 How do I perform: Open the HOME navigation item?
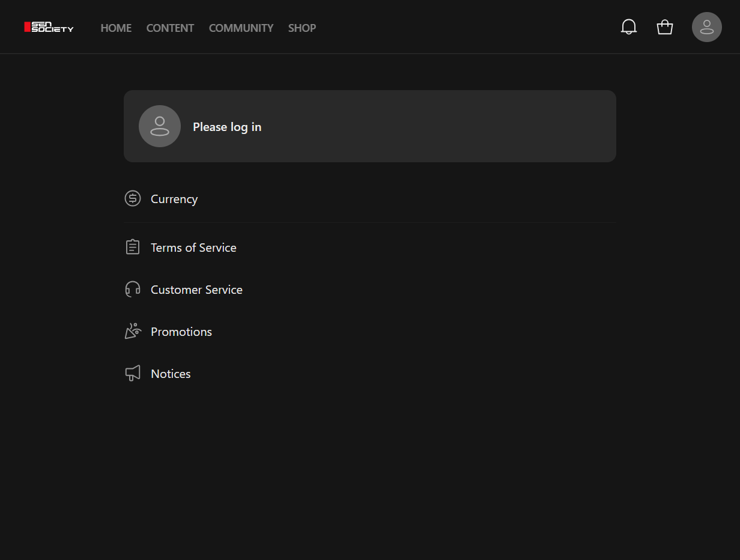click(x=116, y=28)
